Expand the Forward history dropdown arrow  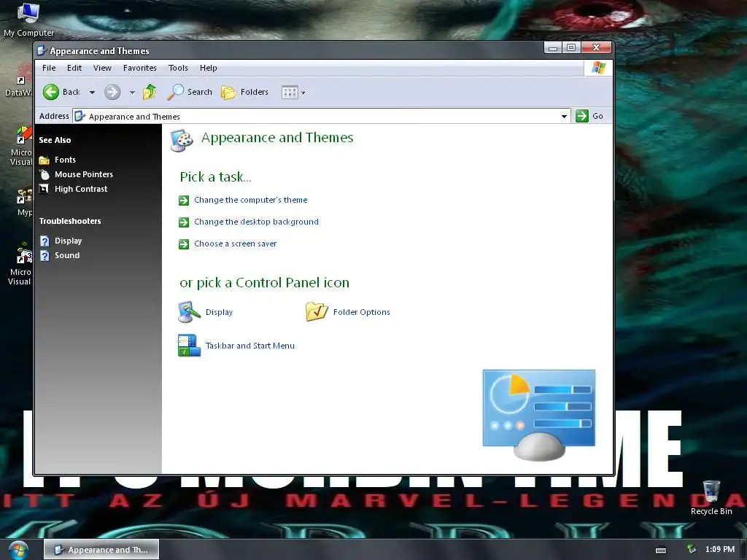pyautogui.click(x=132, y=93)
